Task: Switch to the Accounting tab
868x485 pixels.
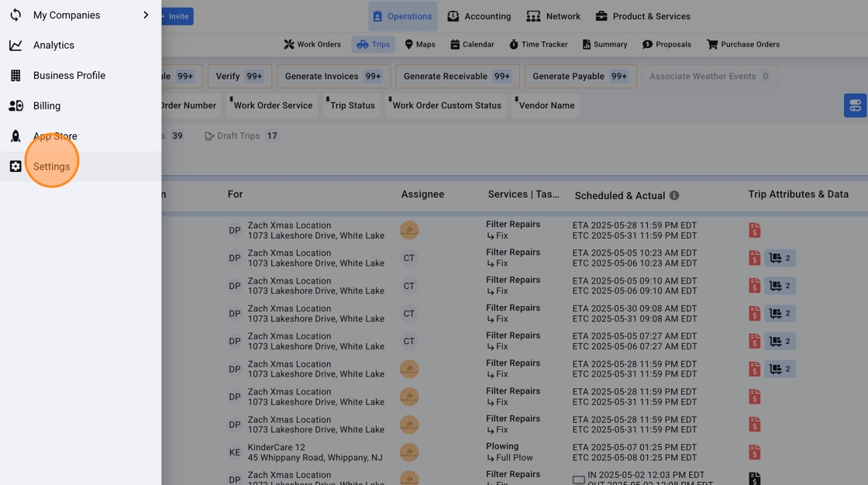Action: coord(479,16)
